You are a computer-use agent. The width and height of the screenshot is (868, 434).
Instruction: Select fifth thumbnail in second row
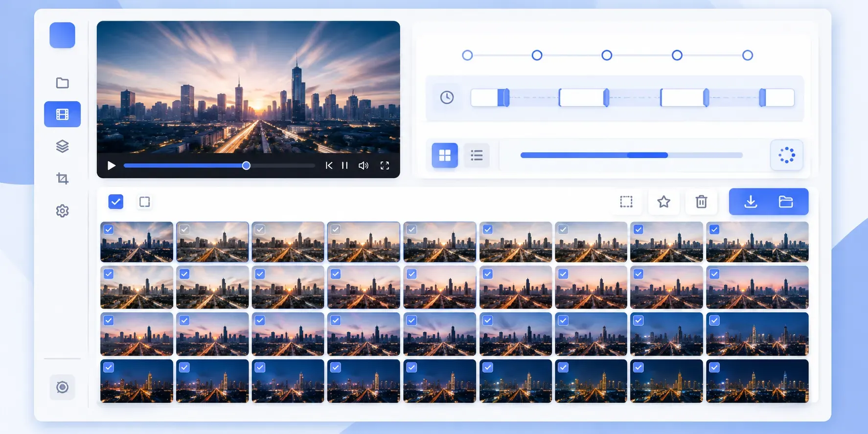439,287
